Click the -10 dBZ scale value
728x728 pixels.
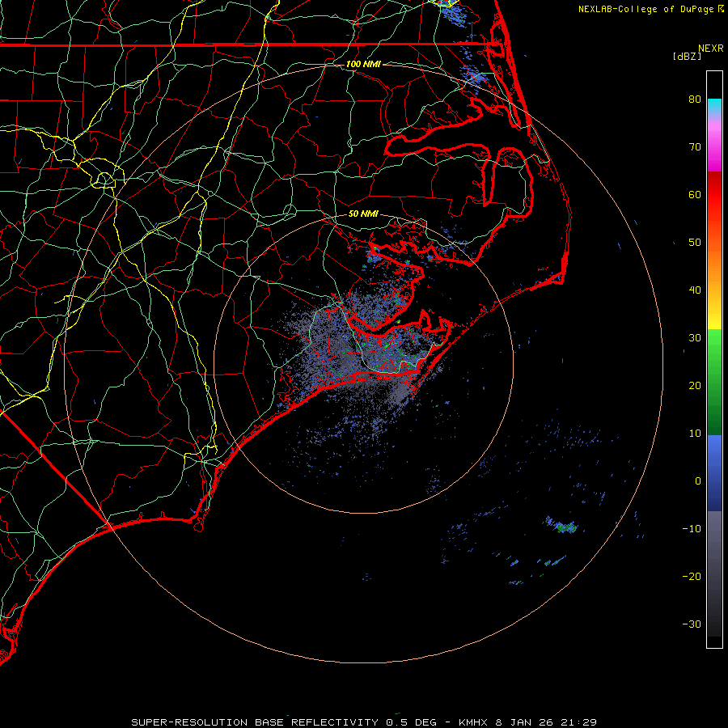click(x=692, y=529)
